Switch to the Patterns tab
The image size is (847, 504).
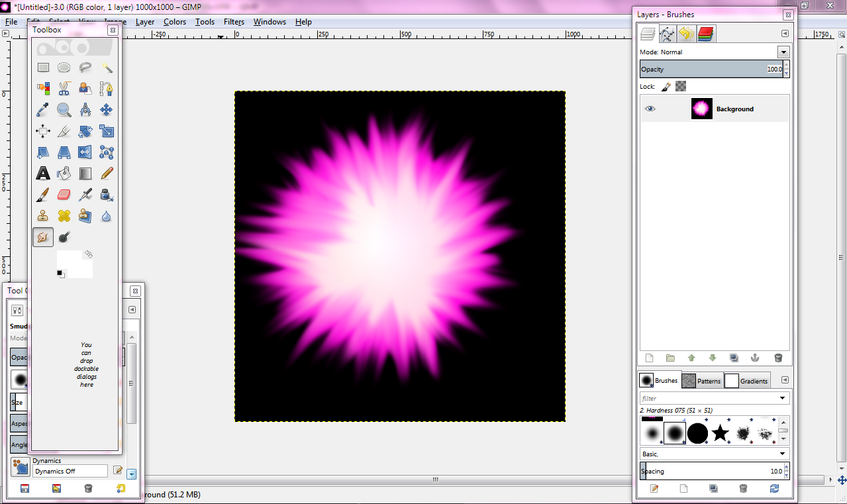click(x=701, y=381)
